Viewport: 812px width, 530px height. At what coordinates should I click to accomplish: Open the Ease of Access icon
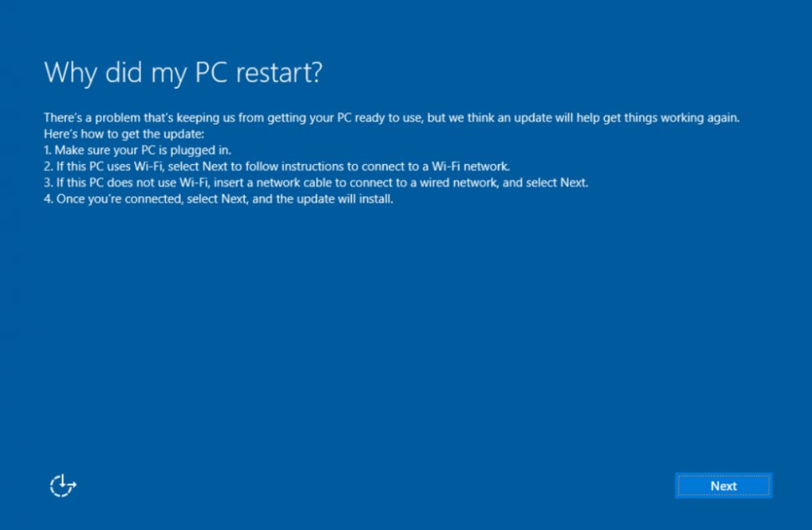[x=63, y=486]
